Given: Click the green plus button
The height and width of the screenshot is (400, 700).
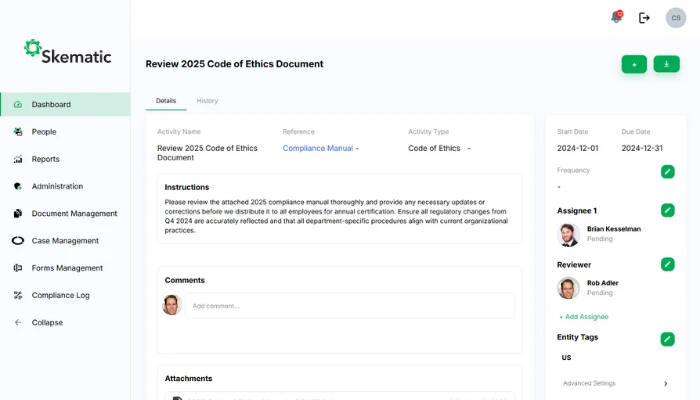Looking at the screenshot, I should pos(634,64).
